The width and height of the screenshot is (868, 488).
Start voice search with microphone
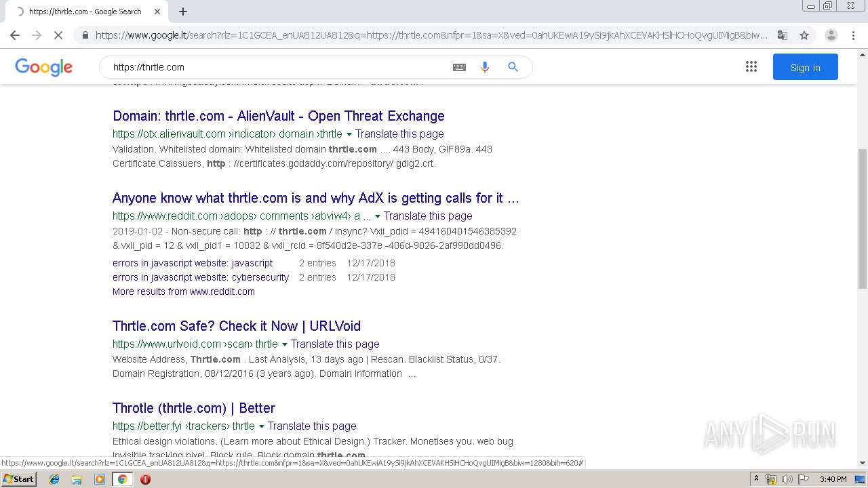coord(485,67)
